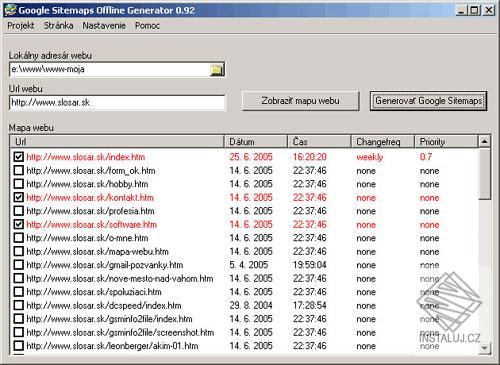
Task: Check the dcspeed/index.htm row checkbox
Action: click(19, 305)
